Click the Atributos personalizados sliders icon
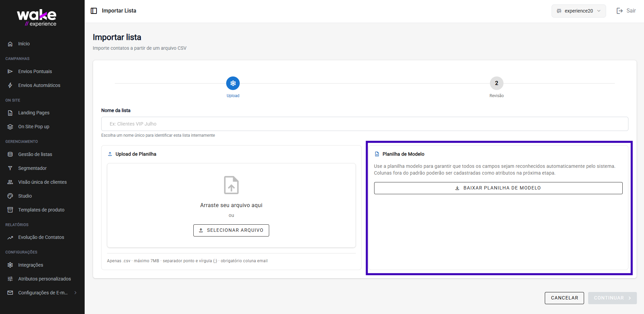 click(x=10, y=279)
